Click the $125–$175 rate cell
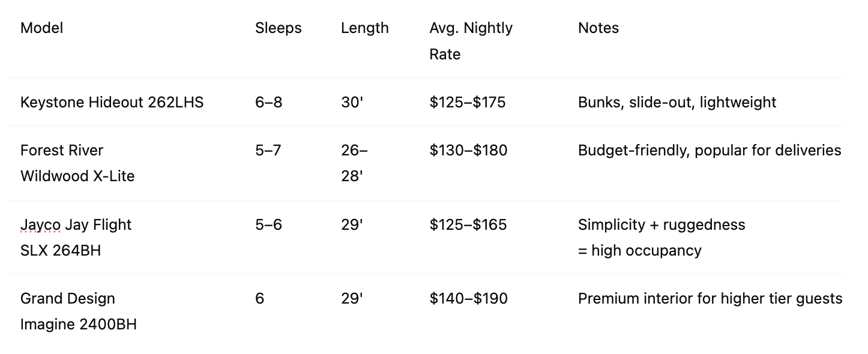The image size is (868, 354). point(468,103)
